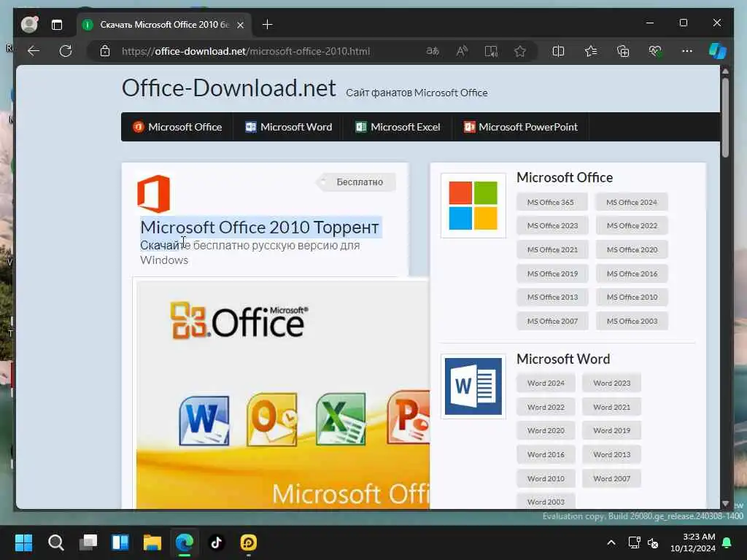Refresh the current page

point(66,51)
